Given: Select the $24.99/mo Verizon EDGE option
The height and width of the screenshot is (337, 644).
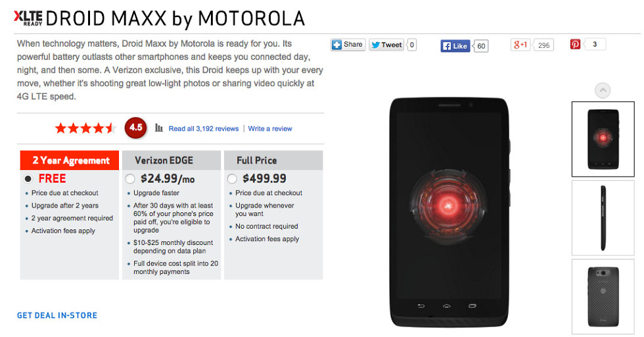Looking at the screenshot, I should 130,179.
